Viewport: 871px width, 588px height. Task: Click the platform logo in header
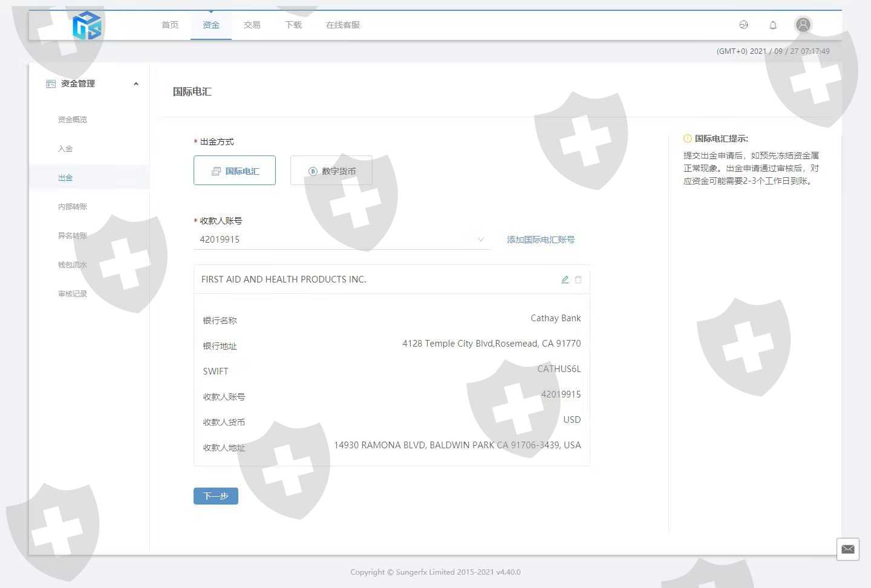coord(86,25)
